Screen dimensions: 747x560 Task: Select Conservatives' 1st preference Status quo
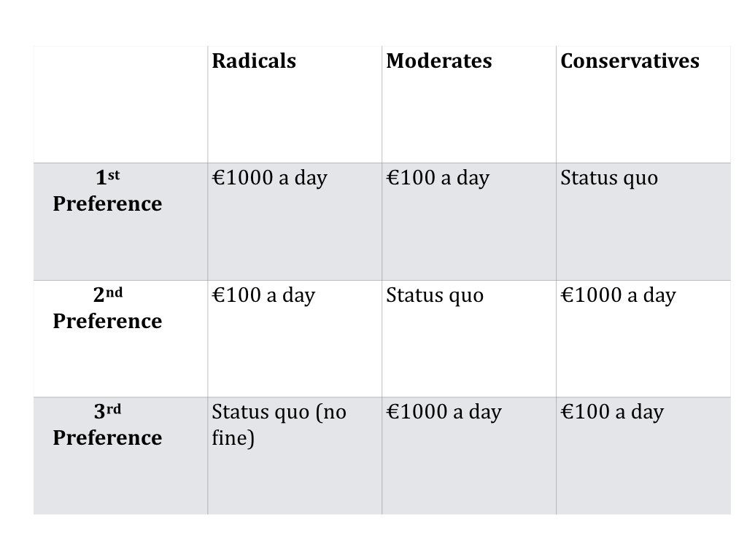tap(609, 178)
